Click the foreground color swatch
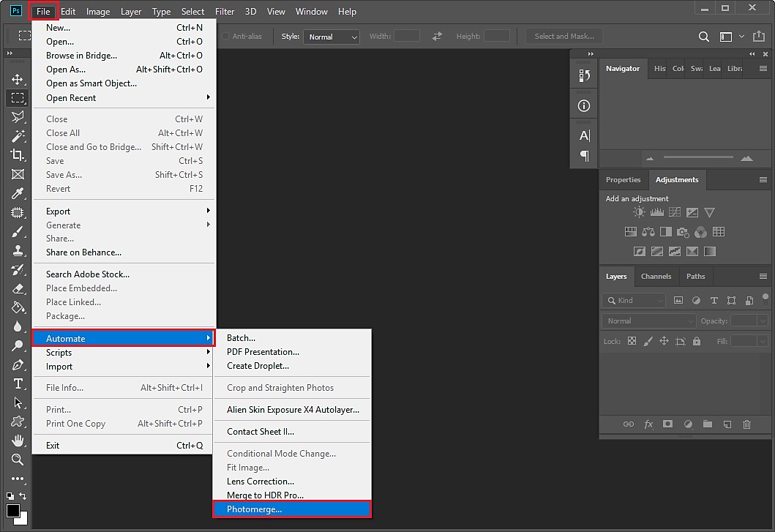 tap(13, 511)
